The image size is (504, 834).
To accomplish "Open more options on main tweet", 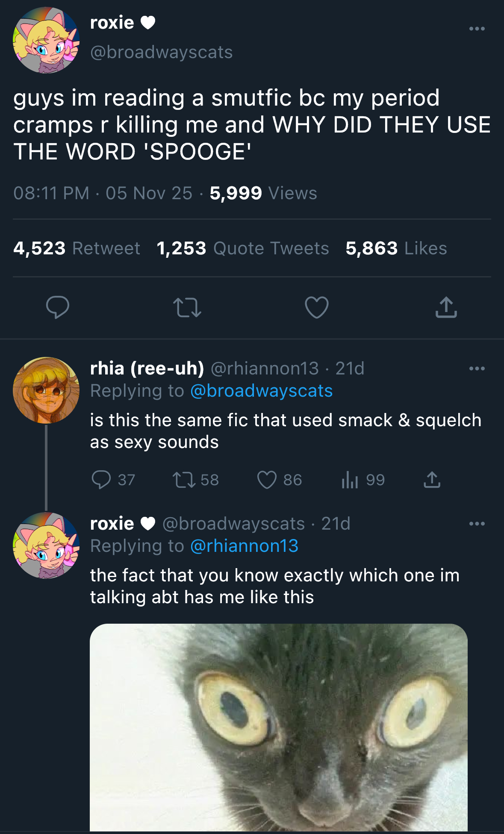I will click(477, 29).
